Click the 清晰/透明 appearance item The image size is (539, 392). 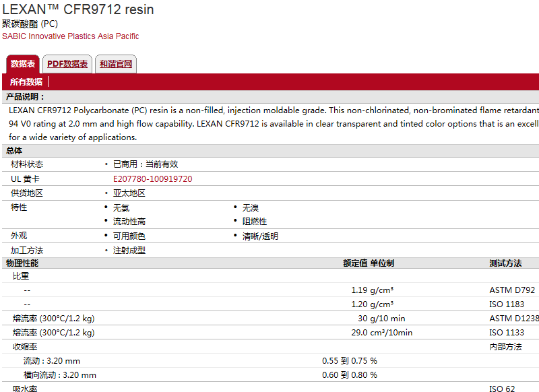pos(260,236)
